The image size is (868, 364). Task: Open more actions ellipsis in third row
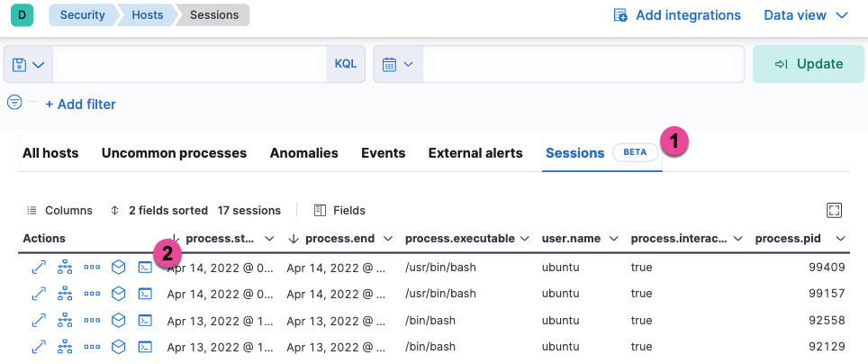(x=92, y=320)
